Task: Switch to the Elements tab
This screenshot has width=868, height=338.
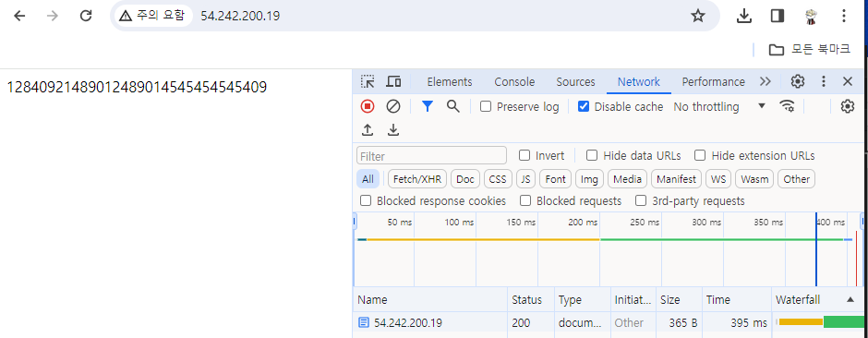Action: [450, 82]
